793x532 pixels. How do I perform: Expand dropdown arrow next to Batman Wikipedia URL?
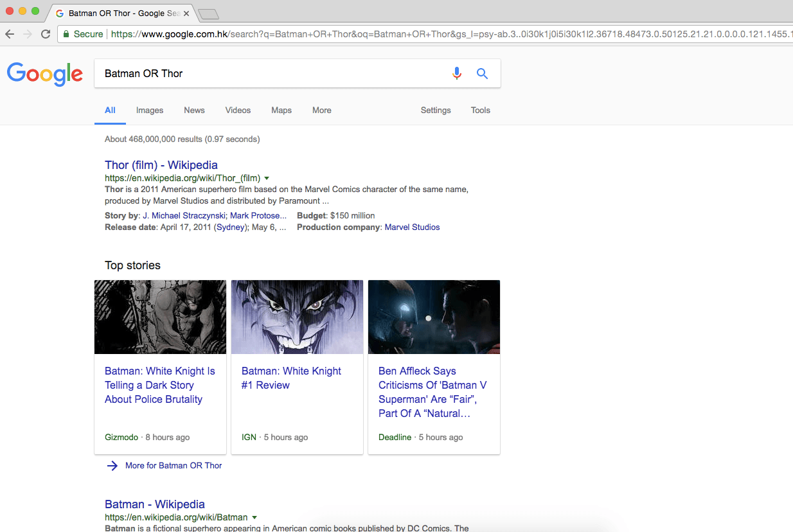tap(254, 517)
